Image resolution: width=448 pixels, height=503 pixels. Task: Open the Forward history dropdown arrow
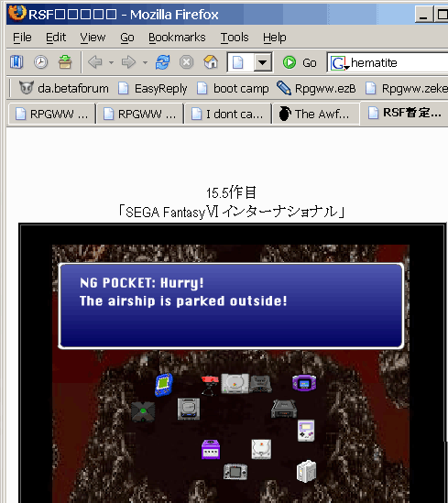(x=145, y=62)
